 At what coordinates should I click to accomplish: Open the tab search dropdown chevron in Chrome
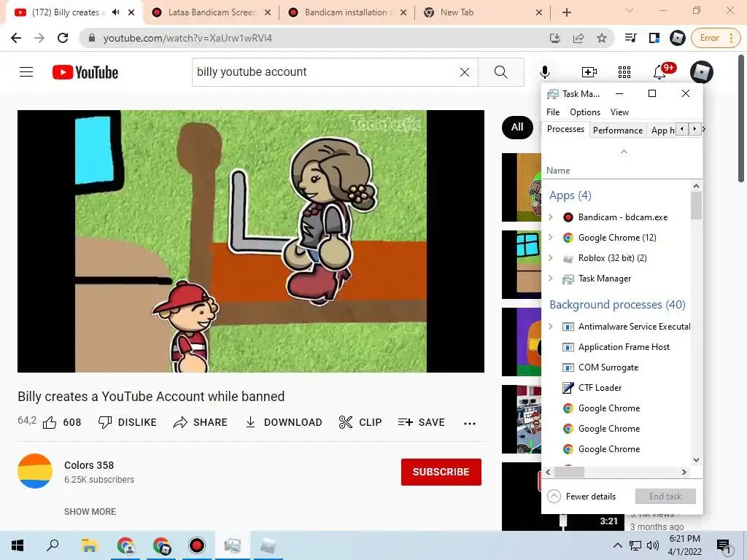click(x=630, y=10)
